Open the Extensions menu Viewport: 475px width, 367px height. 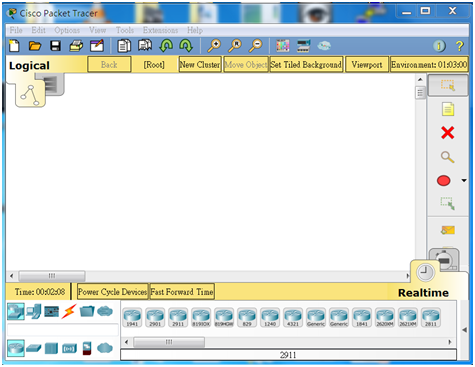[160, 30]
